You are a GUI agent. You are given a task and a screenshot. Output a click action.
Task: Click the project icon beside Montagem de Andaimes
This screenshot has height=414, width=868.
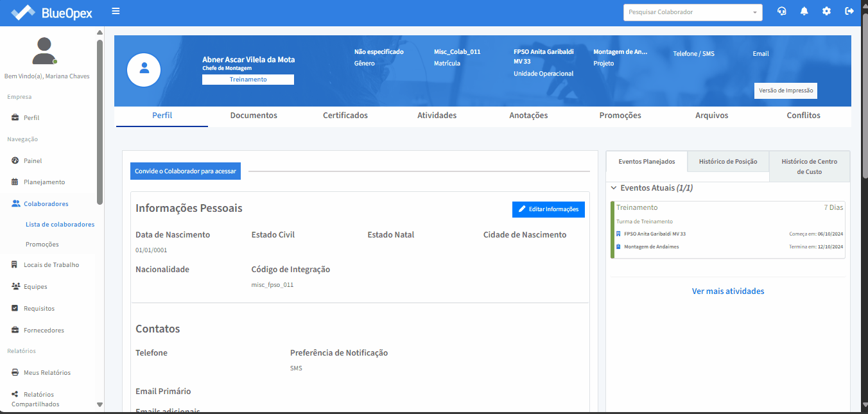[618, 247]
